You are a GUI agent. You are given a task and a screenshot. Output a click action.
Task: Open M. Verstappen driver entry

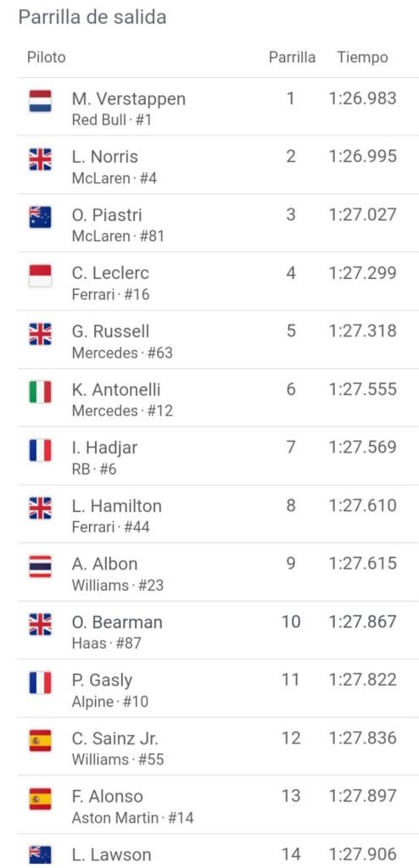coord(218,107)
